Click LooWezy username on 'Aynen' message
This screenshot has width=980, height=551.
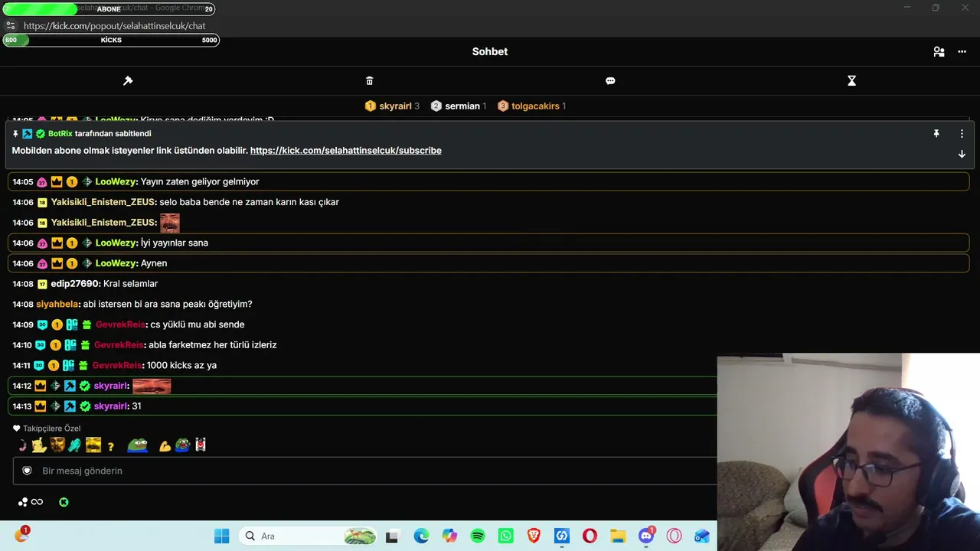click(x=116, y=263)
